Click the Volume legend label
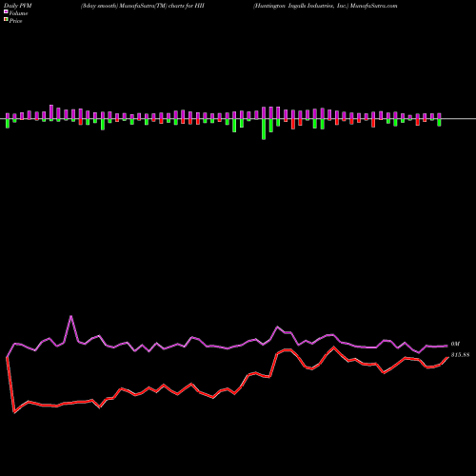This screenshot has height=476, width=476. tap(18, 13)
